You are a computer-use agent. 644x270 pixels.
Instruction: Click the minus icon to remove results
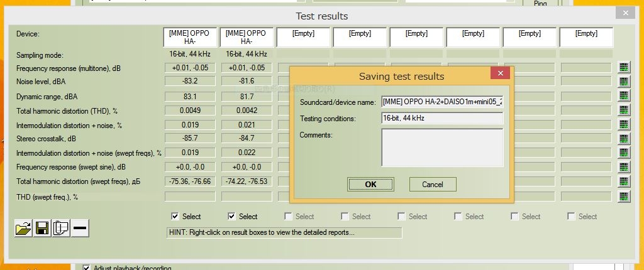tap(80, 229)
